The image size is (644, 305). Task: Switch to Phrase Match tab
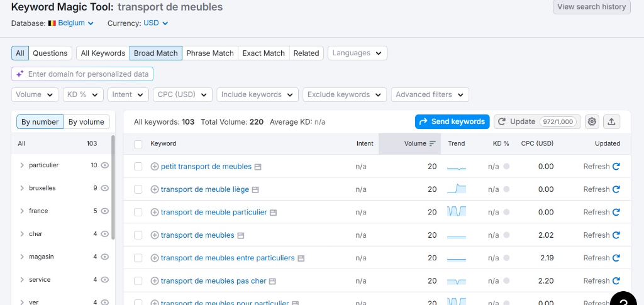tap(209, 53)
